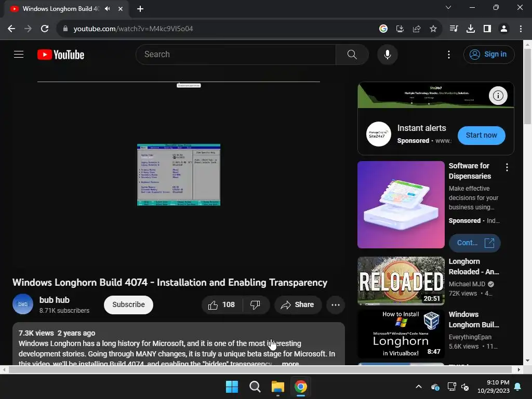View site info via lock icon

[65, 29]
